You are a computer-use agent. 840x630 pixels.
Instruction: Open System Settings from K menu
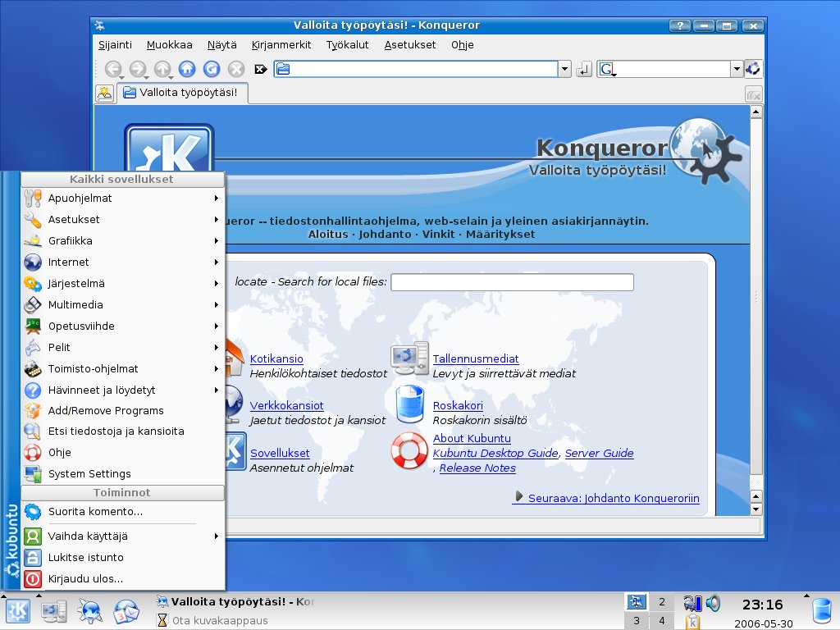point(123,473)
